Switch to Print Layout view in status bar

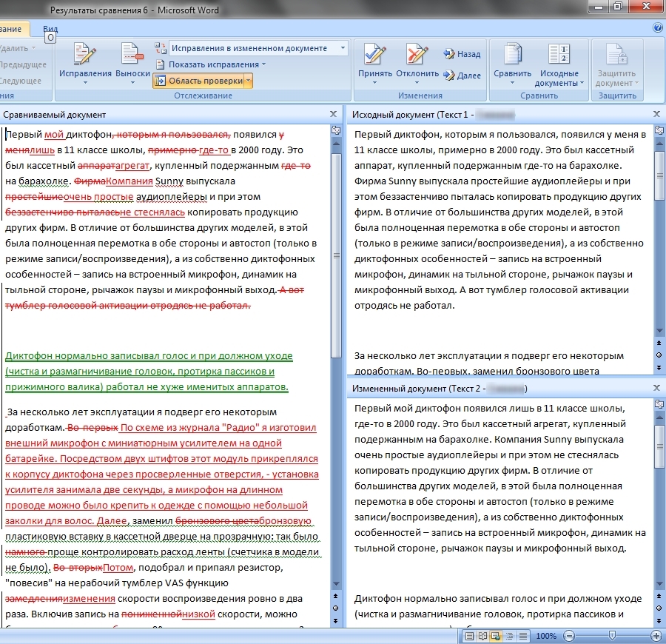pos(470,636)
